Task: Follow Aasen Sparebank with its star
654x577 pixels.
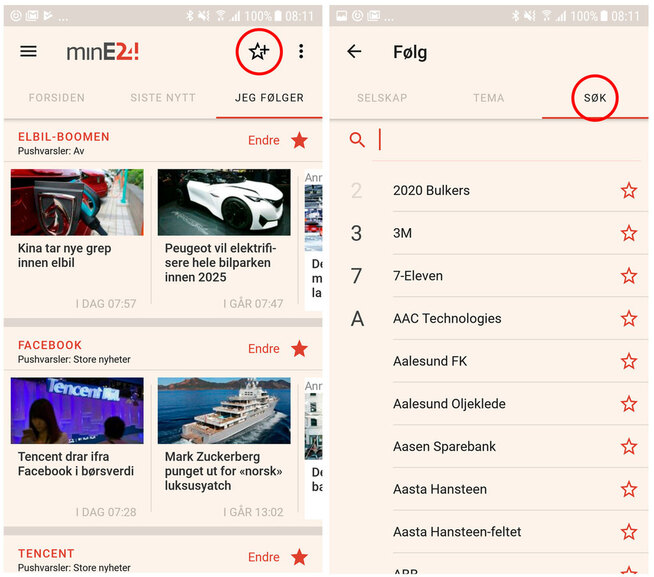Action: (x=629, y=447)
